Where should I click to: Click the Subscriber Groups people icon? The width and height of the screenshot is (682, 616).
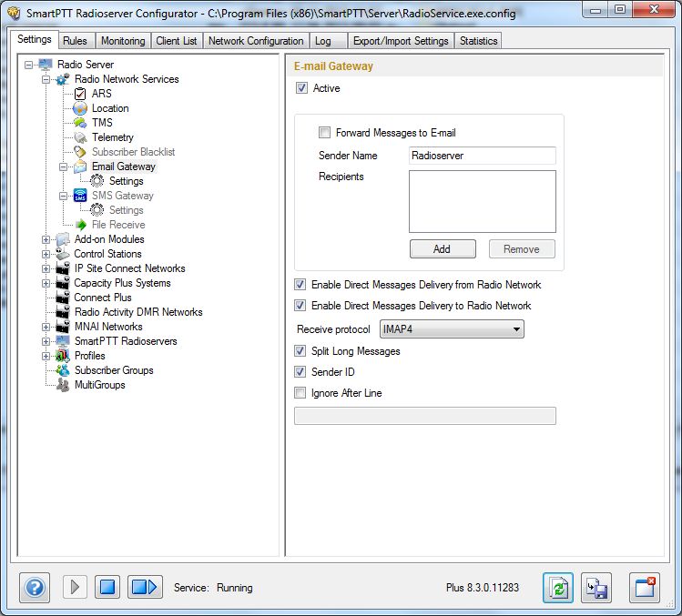click(63, 370)
